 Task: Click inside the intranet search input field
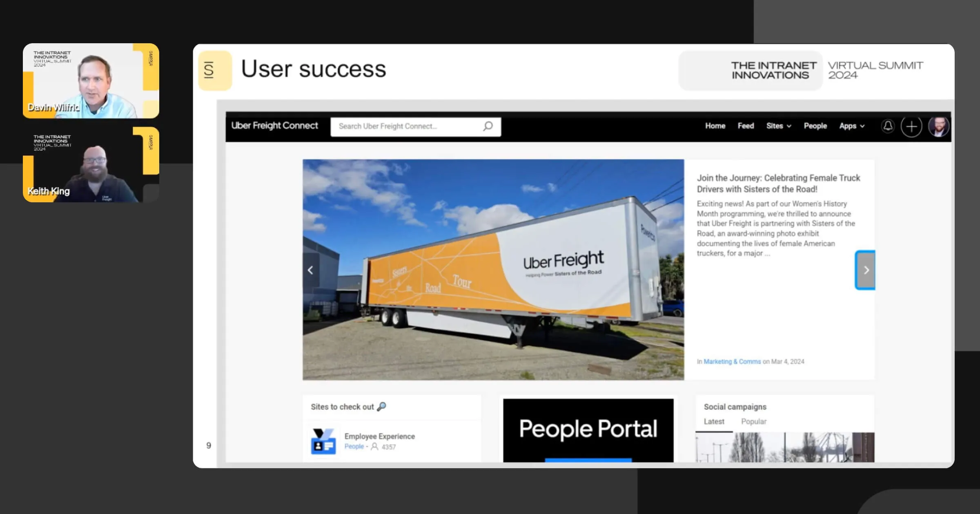tap(412, 126)
